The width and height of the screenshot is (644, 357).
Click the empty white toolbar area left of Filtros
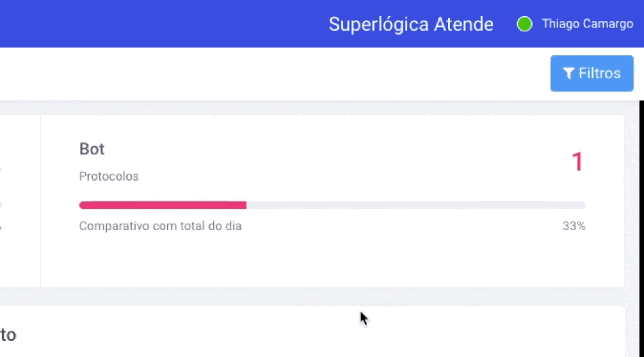click(x=274, y=74)
